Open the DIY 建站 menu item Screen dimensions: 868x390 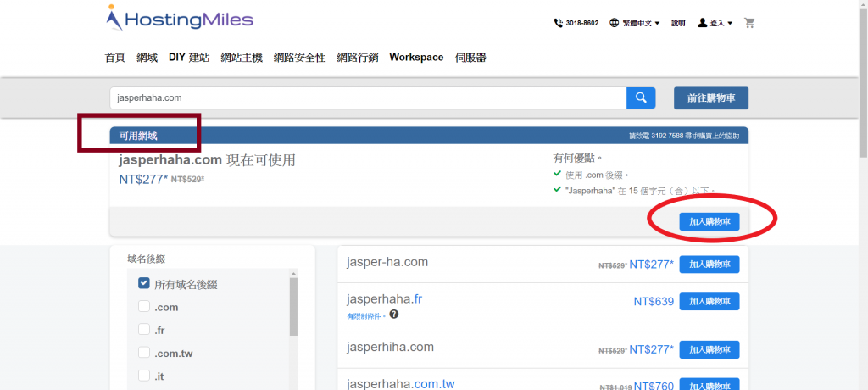coord(189,58)
